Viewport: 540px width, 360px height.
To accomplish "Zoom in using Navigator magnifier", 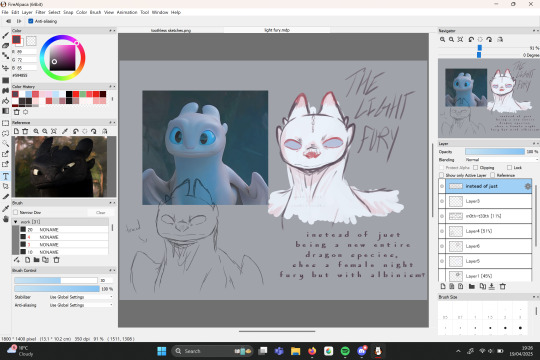I will [443, 40].
